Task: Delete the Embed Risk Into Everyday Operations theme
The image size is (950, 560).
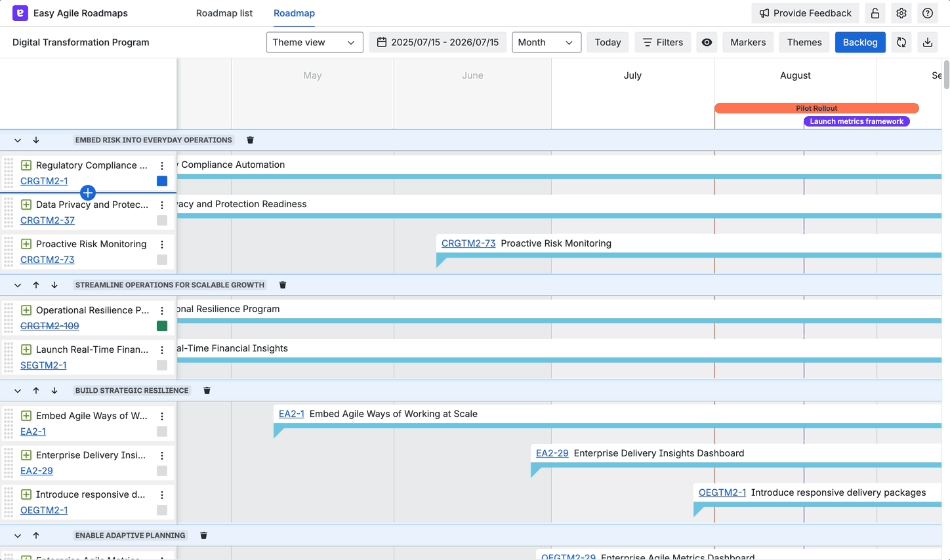Action: pos(250,140)
